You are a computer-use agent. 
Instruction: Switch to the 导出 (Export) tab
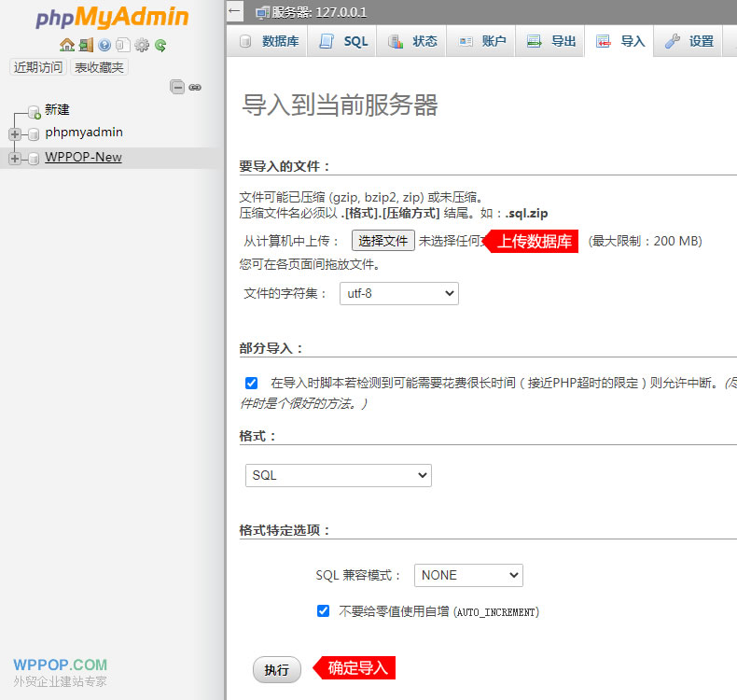coord(551,41)
